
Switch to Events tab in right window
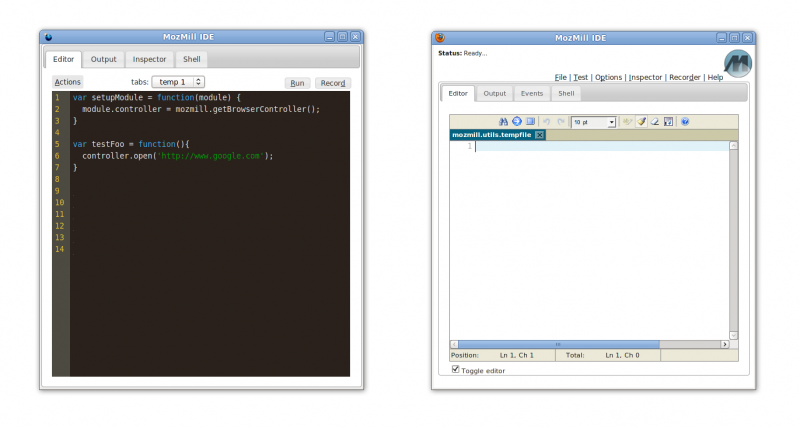(x=532, y=93)
